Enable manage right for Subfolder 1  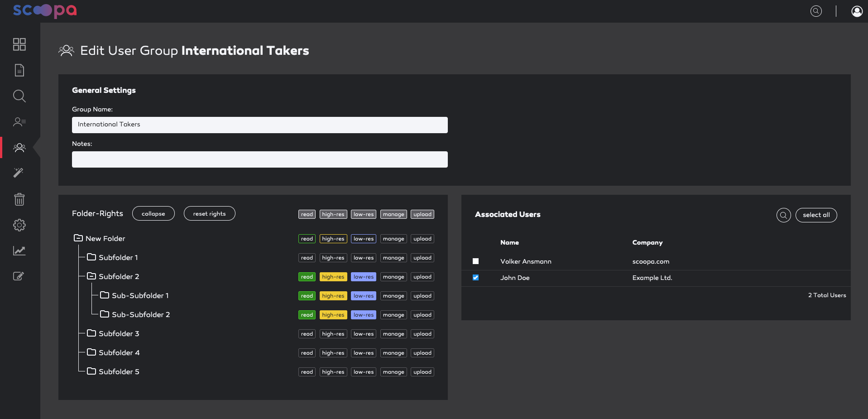tap(393, 258)
